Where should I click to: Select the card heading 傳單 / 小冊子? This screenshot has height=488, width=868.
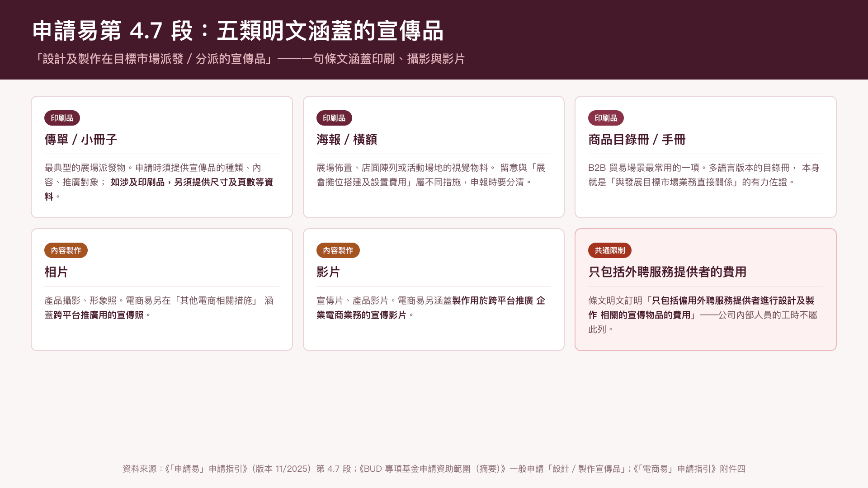(81, 140)
